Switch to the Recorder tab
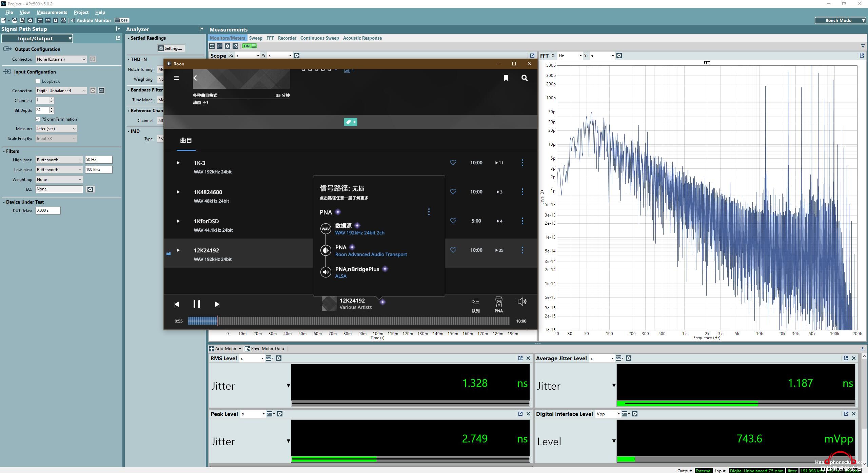 (x=287, y=38)
